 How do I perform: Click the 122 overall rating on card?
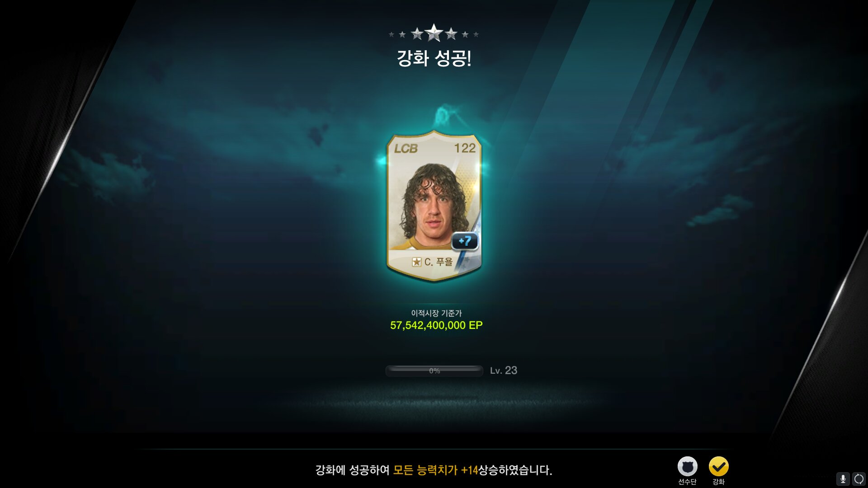465,148
